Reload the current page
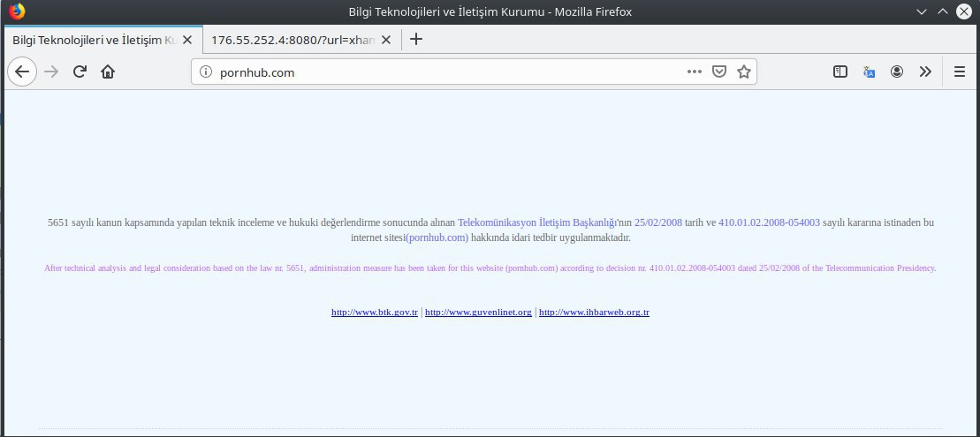980x437 pixels. pos(80,72)
